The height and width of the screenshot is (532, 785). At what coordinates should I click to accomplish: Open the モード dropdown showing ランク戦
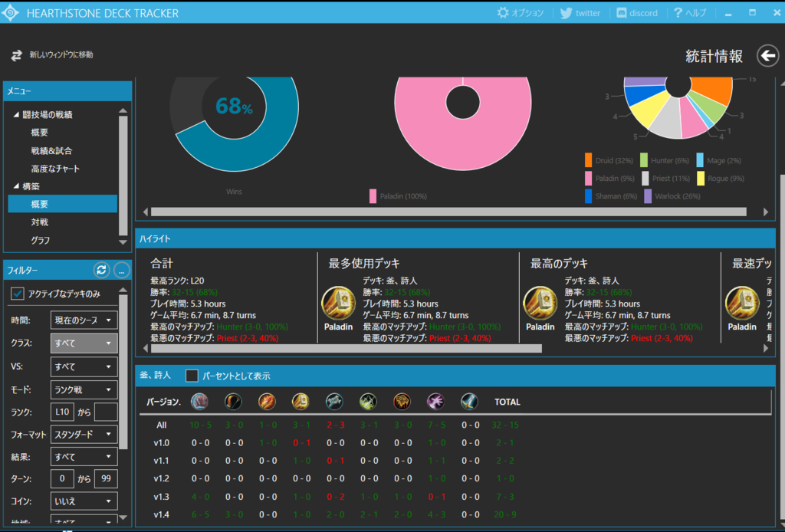click(84, 389)
